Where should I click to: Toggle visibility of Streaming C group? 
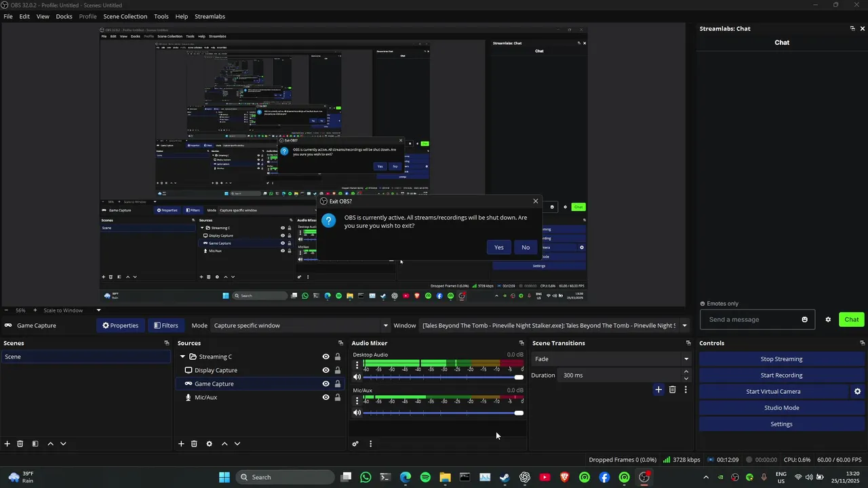point(325,357)
